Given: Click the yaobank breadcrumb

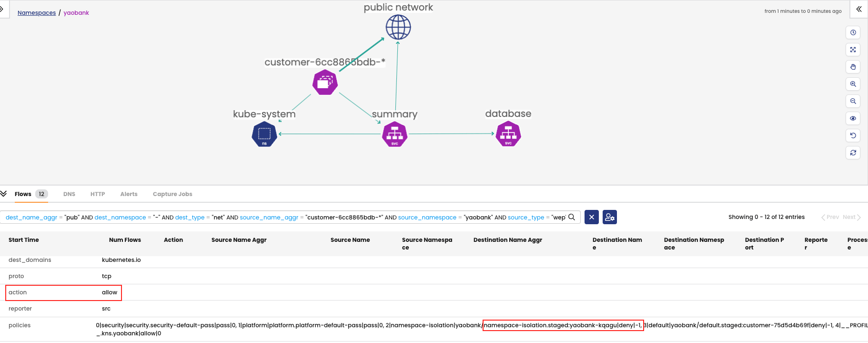Looking at the screenshot, I should (x=76, y=13).
